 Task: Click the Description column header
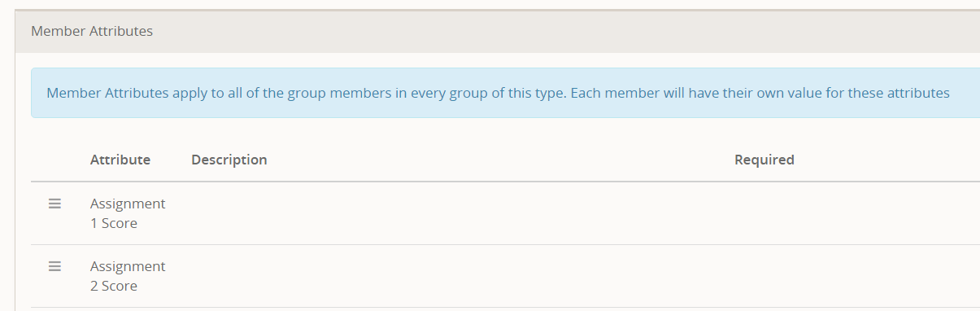[x=229, y=160]
